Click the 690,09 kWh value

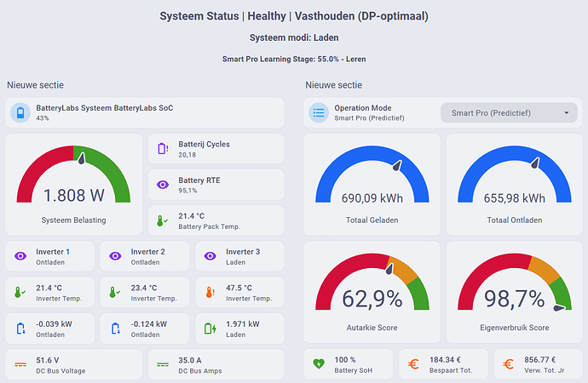click(x=372, y=198)
